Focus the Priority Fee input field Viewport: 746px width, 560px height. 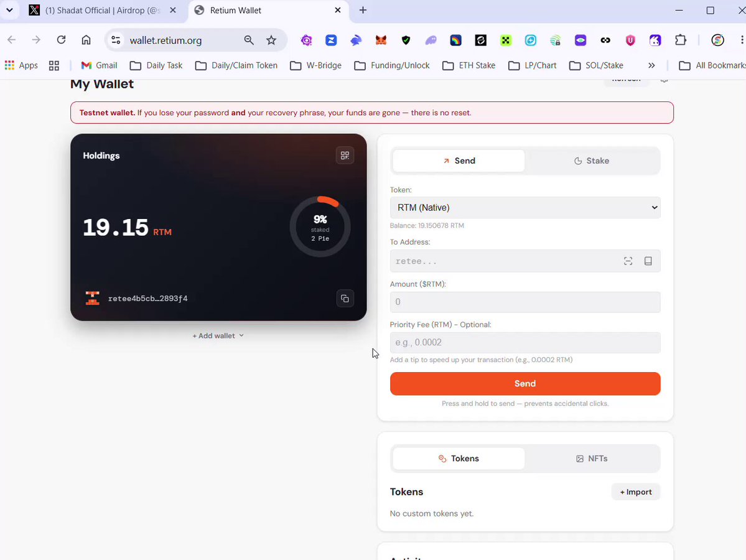pyautogui.click(x=525, y=343)
